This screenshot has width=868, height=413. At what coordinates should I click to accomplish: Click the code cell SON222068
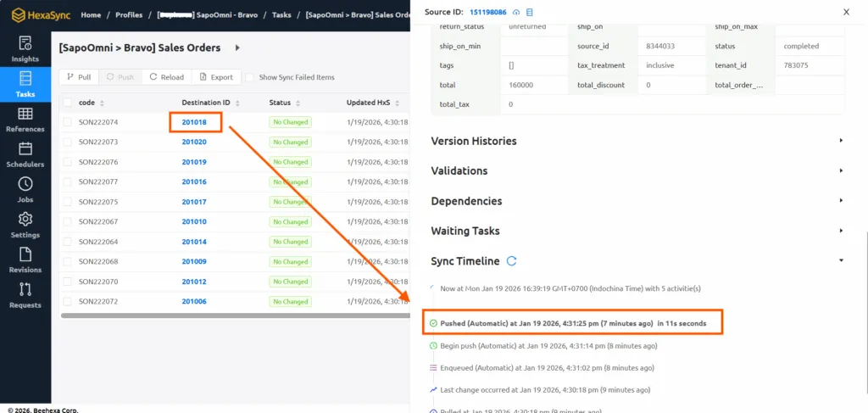tap(98, 261)
